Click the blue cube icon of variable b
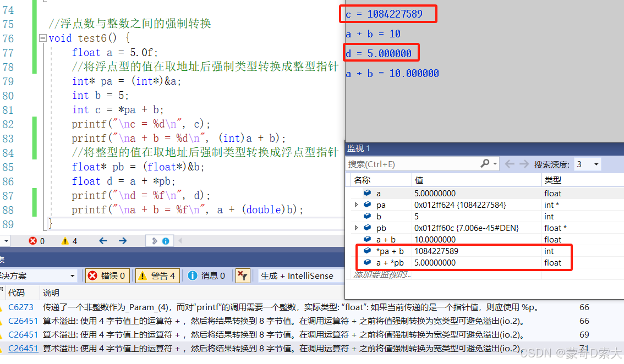624x364 pixels. (368, 216)
